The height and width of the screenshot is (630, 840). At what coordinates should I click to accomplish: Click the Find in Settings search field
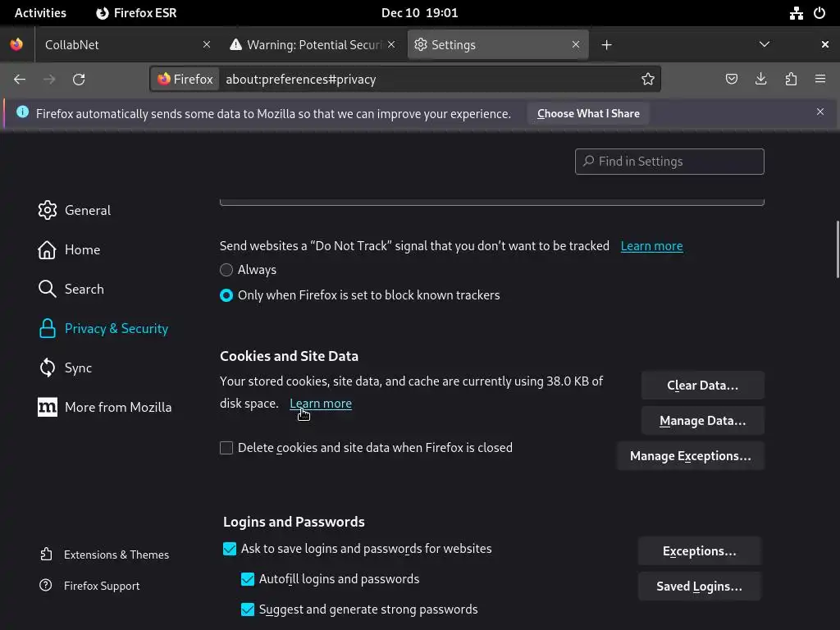tap(669, 162)
